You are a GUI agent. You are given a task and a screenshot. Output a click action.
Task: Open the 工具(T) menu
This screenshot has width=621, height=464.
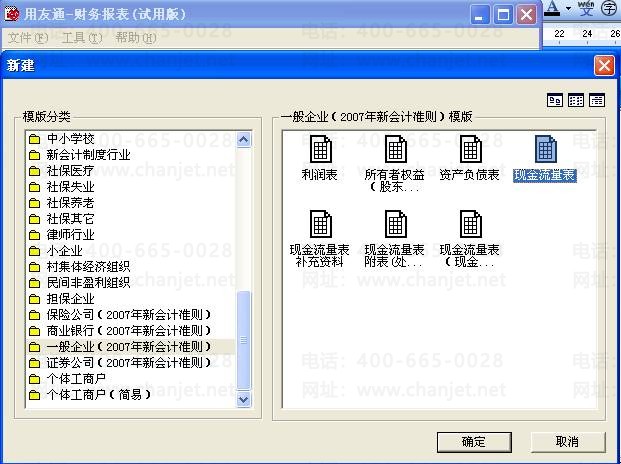[82, 38]
